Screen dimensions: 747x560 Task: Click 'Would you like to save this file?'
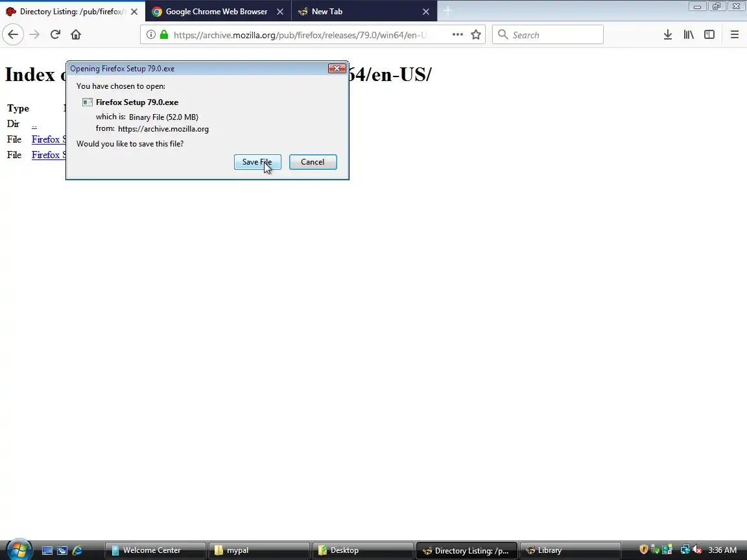130,144
